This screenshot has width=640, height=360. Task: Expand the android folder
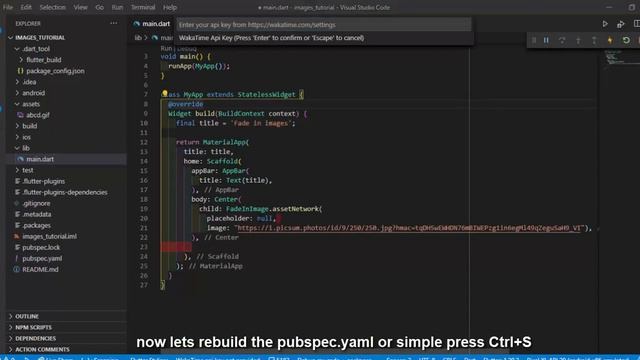point(17,93)
